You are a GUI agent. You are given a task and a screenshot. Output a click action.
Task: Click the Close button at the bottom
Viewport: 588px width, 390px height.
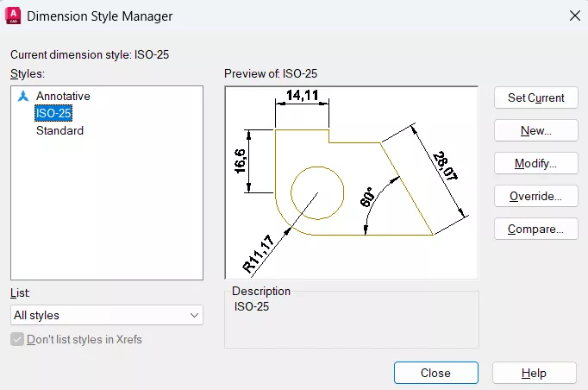[435, 373]
